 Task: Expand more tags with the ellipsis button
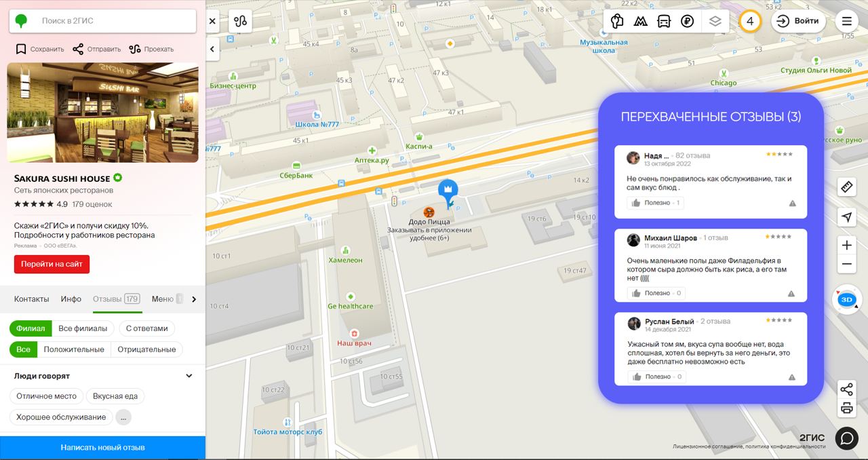(x=123, y=417)
